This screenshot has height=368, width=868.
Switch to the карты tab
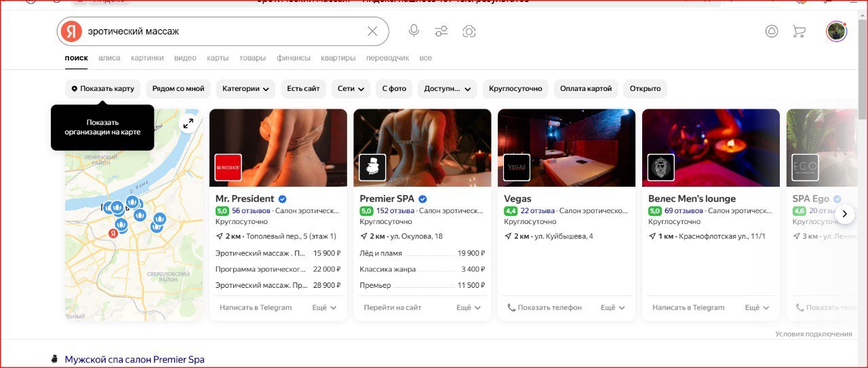[218, 58]
